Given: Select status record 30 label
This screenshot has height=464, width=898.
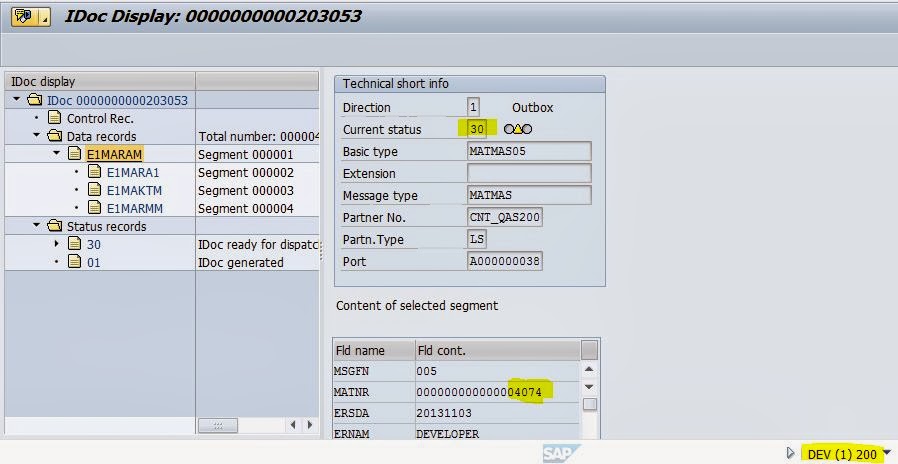Looking at the screenshot, I should (94, 245).
